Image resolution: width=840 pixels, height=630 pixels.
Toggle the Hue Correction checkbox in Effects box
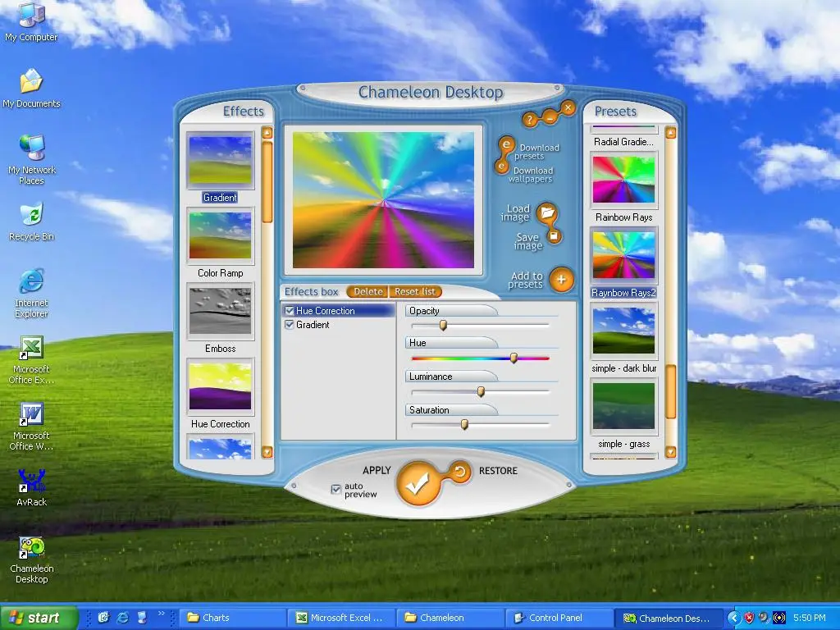point(290,311)
